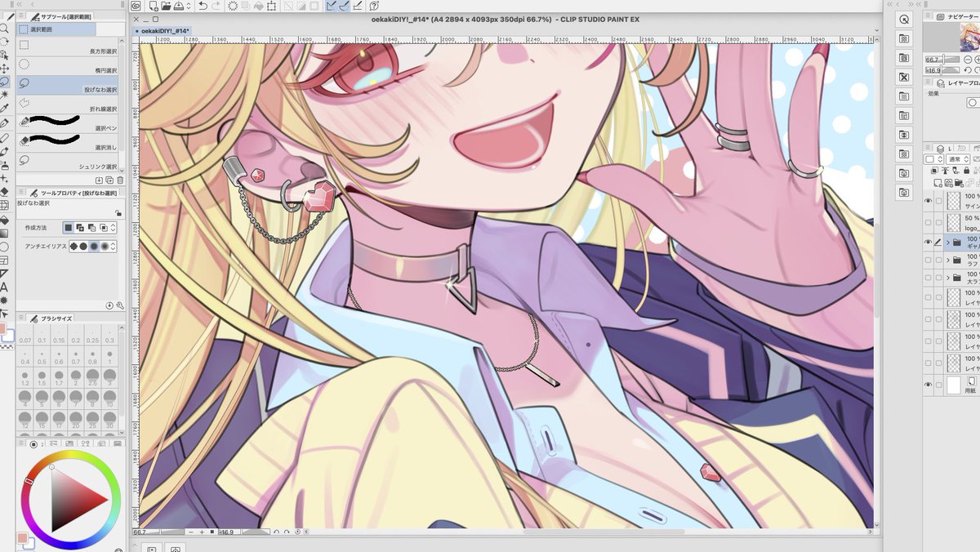Toggle Snap to Ruler
Screen dimensions: 980x552
click(331, 6)
